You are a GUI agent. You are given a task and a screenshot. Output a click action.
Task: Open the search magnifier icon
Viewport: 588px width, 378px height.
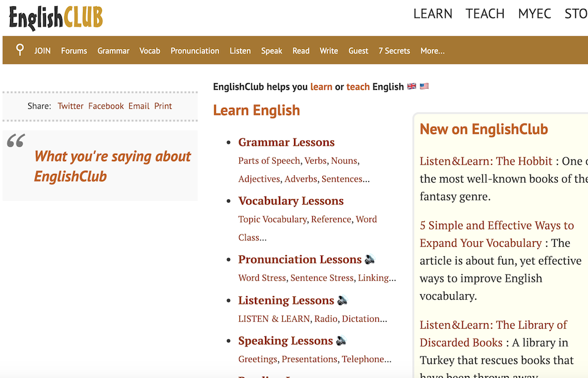[x=20, y=50]
